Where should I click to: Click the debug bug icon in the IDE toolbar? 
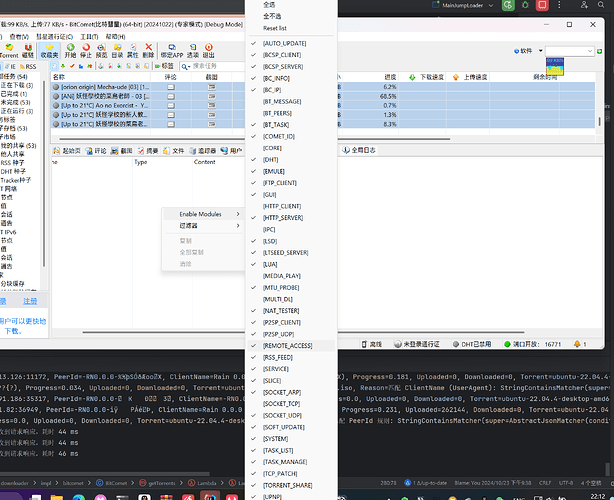[x=525, y=5]
